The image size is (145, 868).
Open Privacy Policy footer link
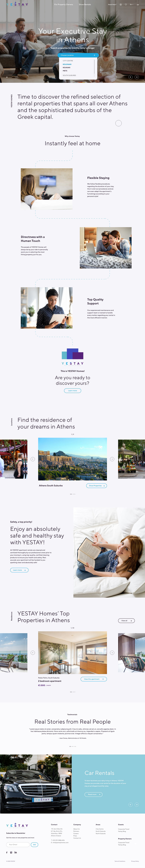point(135,861)
